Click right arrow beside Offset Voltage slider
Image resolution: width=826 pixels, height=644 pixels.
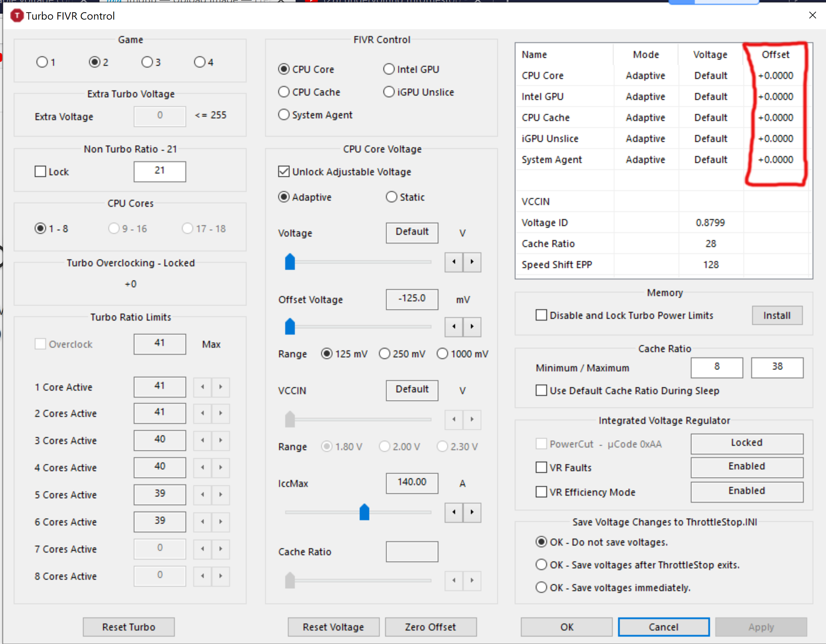point(472,327)
